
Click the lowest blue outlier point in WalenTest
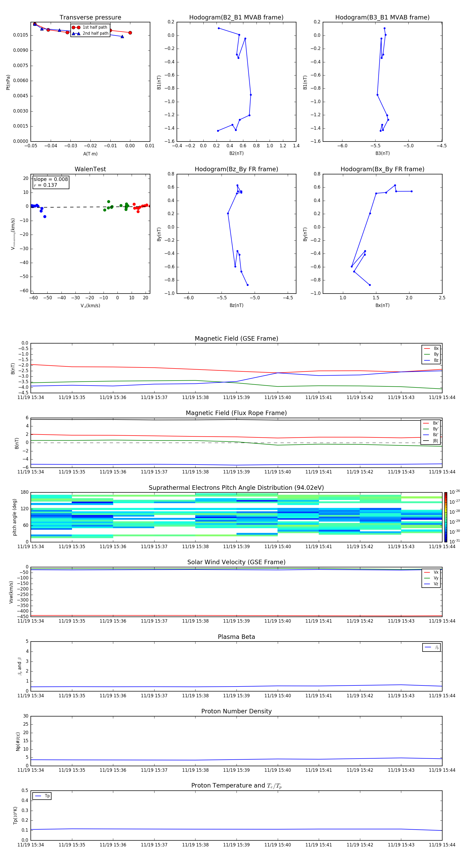45,217
